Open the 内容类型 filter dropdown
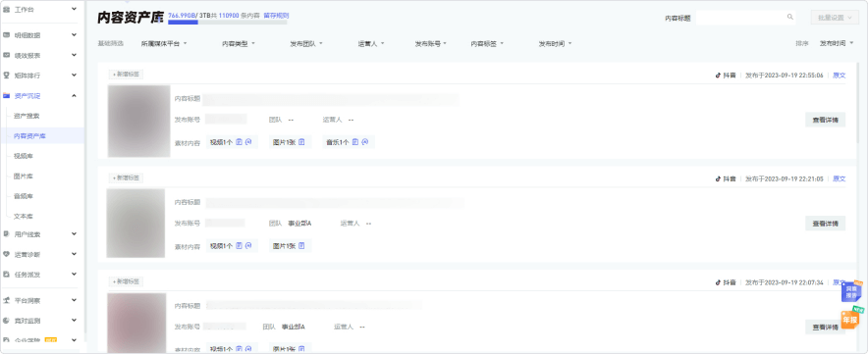 point(239,44)
